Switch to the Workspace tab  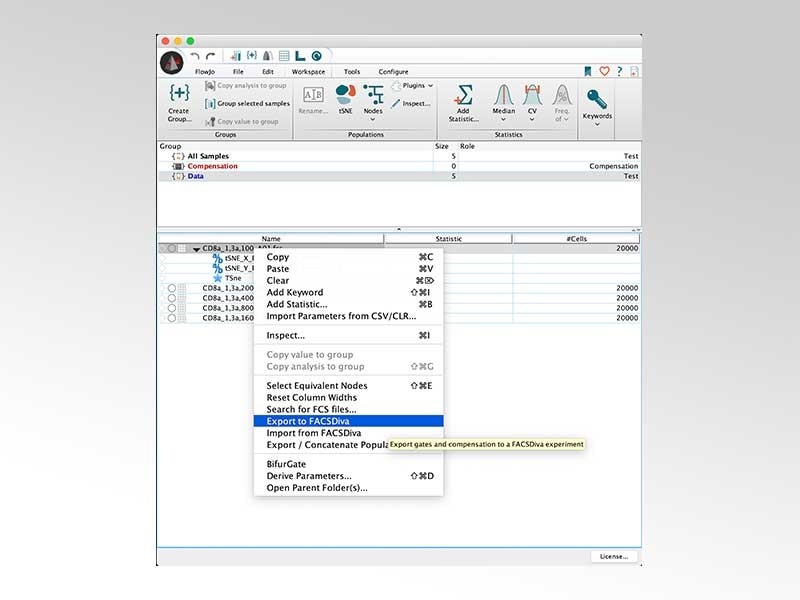pyautogui.click(x=308, y=72)
